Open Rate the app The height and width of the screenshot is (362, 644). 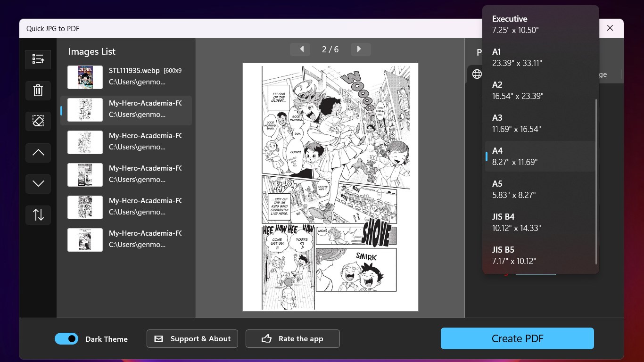pyautogui.click(x=292, y=338)
